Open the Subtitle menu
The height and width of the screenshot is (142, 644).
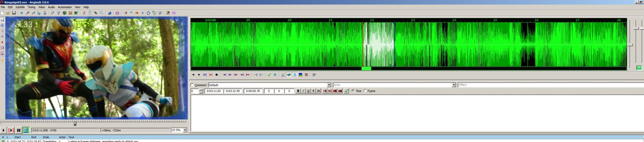tap(20, 7)
